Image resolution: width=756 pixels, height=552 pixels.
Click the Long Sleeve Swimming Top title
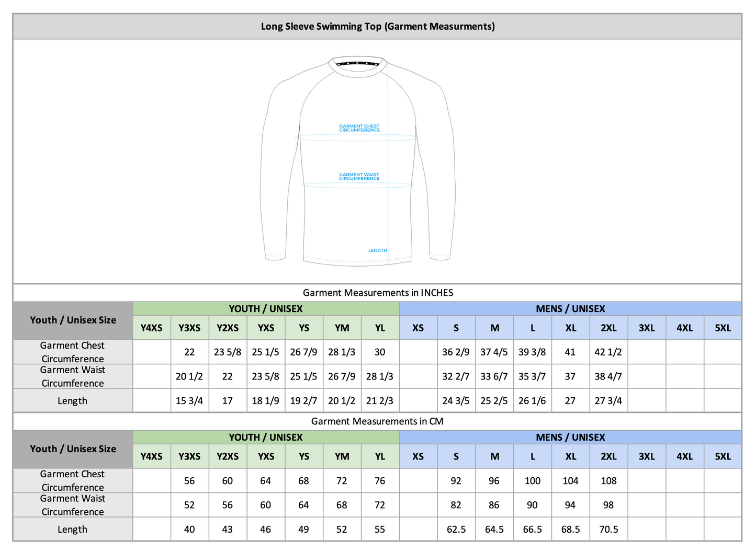[x=378, y=26]
